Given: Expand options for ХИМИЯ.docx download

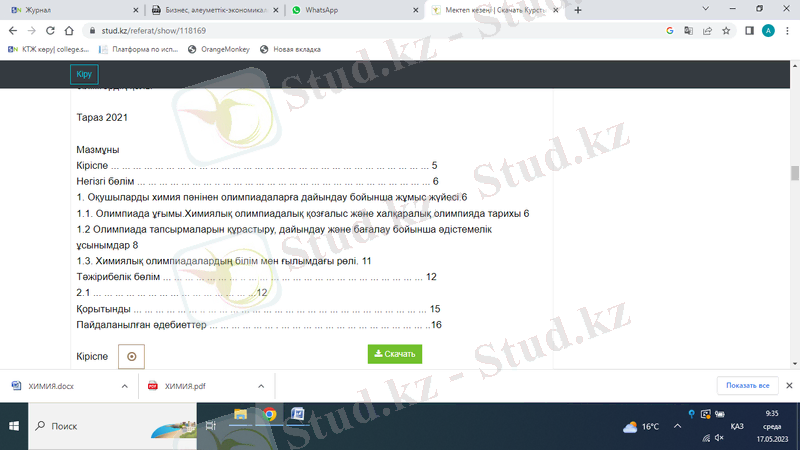Looking at the screenshot, I should coord(124,386).
